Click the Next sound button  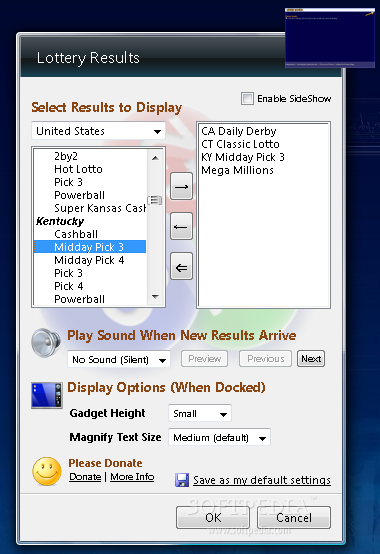[x=311, y=359]
